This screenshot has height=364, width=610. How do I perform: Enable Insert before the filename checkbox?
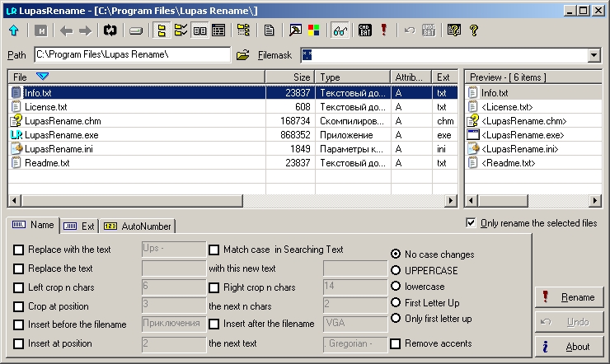click(18, 324)
